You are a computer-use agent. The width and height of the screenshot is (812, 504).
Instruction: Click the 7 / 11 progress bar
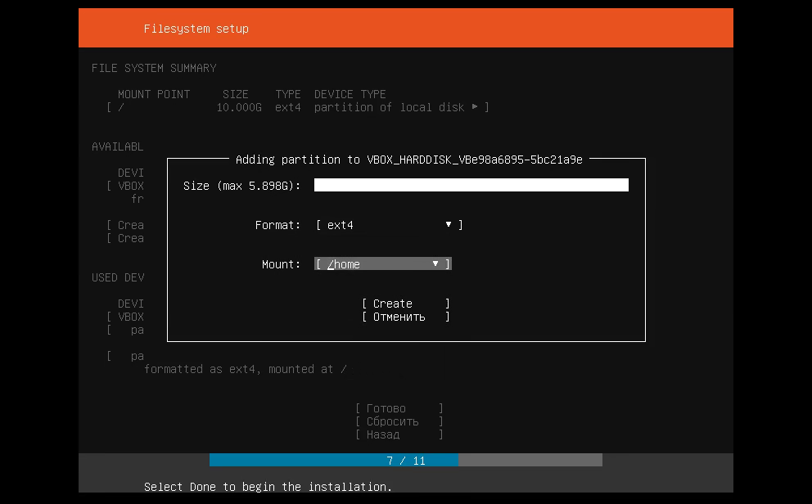[406, 461]
